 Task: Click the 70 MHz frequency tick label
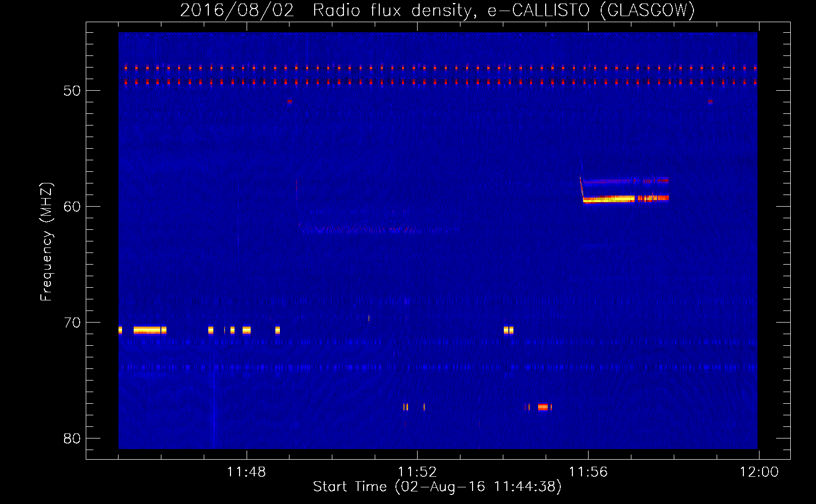[x=72, y=323]
